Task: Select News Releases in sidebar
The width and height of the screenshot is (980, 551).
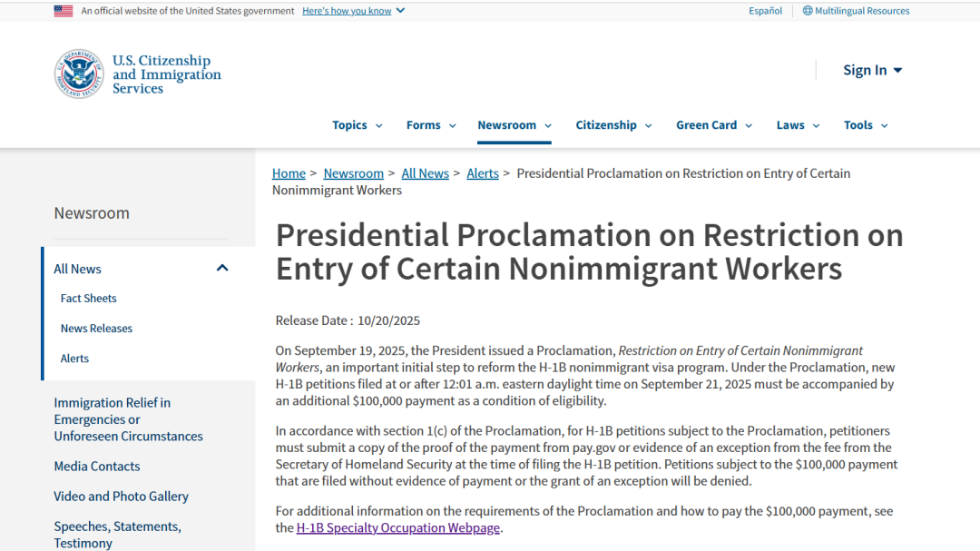Action: [x=96, y=329]
